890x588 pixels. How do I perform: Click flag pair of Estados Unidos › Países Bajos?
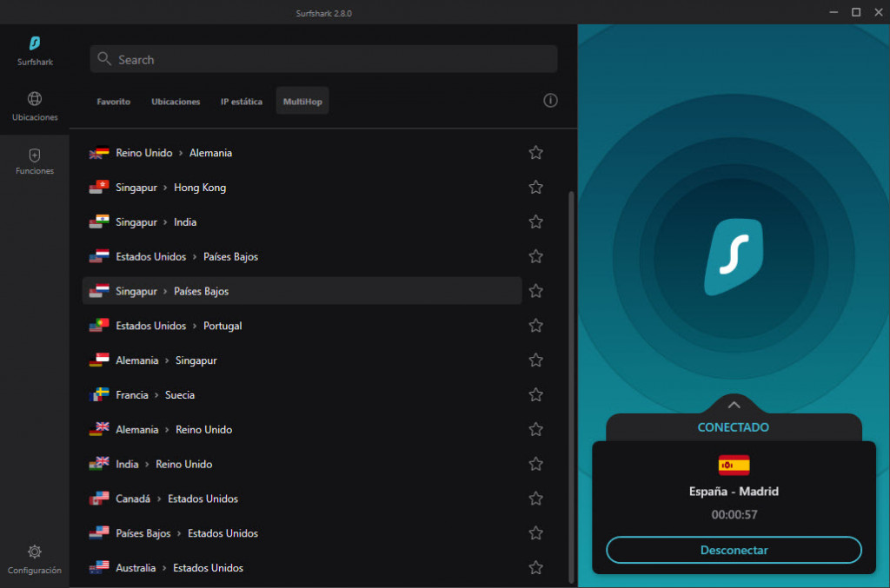(99, 256)
